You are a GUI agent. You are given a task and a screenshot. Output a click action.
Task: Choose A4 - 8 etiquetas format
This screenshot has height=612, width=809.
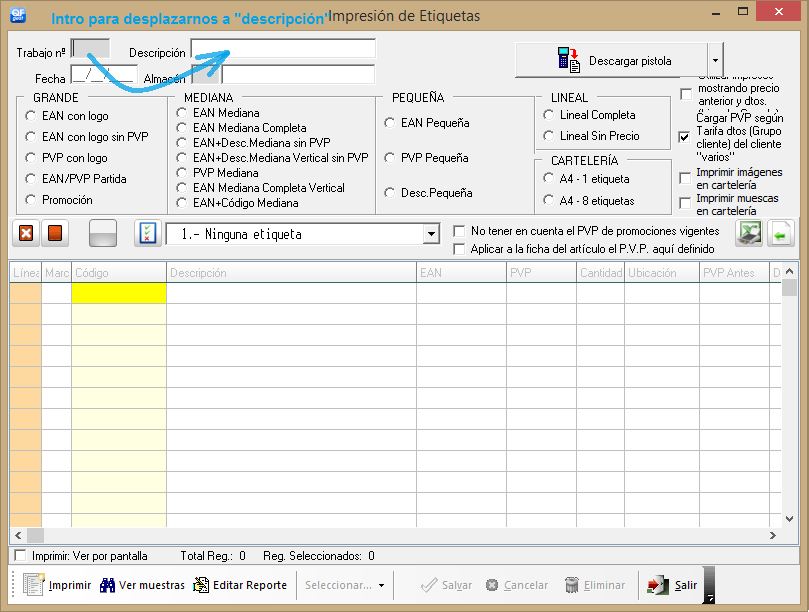click(x=548, y=200)
